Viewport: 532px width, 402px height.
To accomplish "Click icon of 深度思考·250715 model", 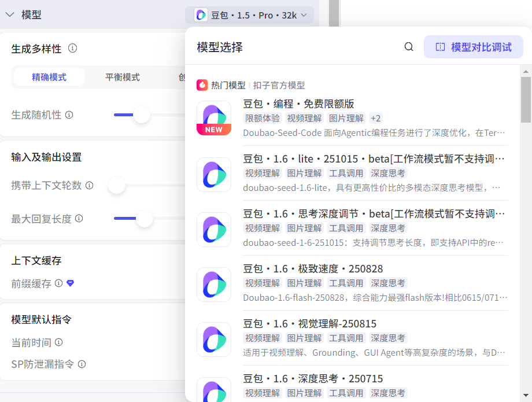I will 214,390.
